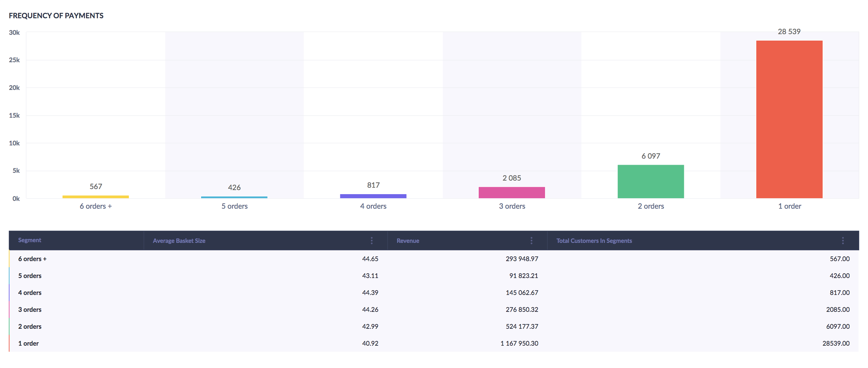Click revenue value 276 850.32
The image size is (868, 368).
pyautogui.click(x=522, y=309)
